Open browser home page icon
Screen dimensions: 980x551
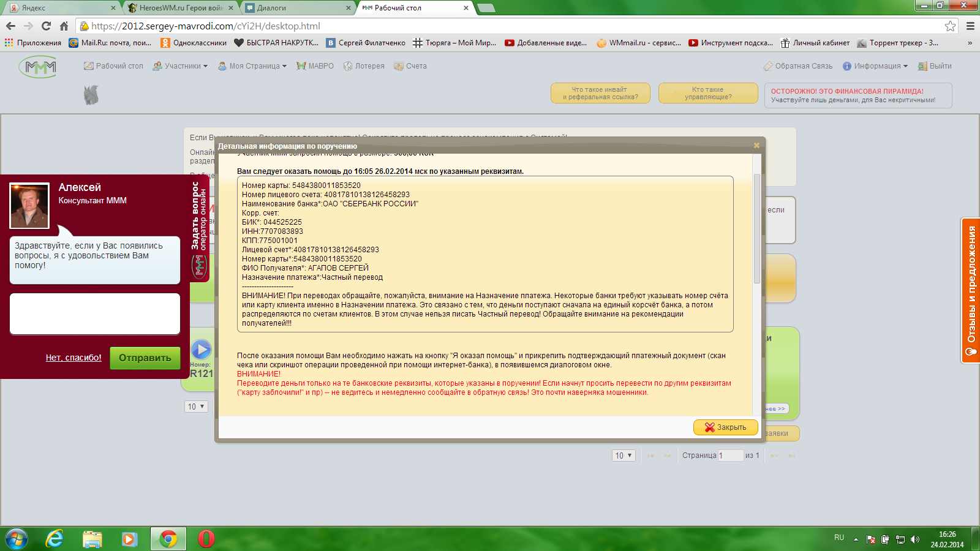point(64,26)
